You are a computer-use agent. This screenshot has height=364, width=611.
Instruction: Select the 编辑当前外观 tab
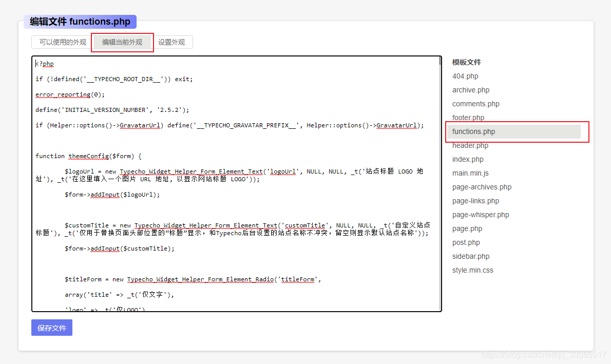click(122, 42)
